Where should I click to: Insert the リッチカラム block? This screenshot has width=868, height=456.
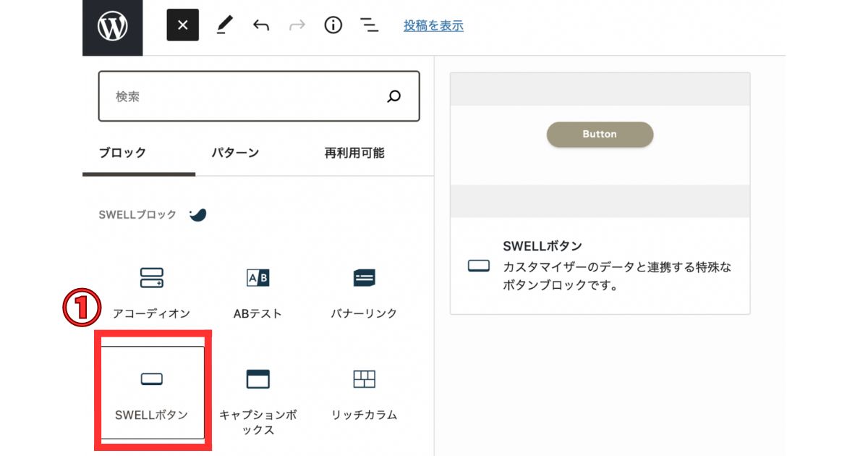pyautogui.click(x=364, y=393)
